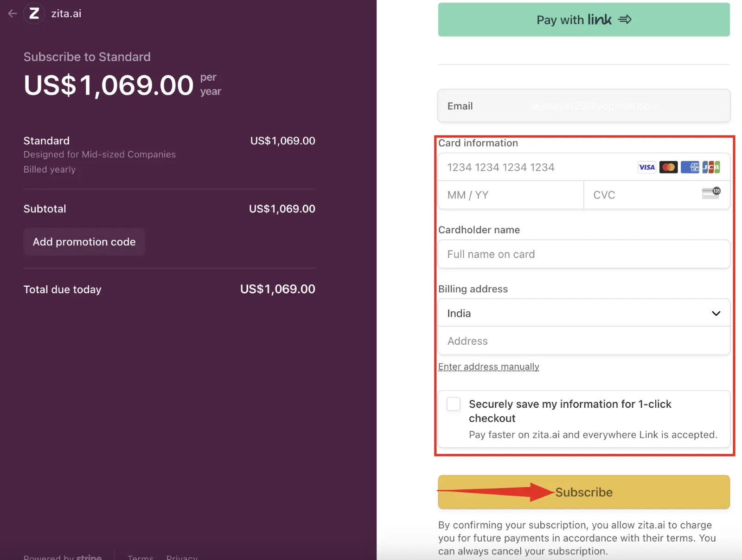The width and height of the screenshot is (742, 560).
Task: Open the India country dropdown
Action: 584,313
